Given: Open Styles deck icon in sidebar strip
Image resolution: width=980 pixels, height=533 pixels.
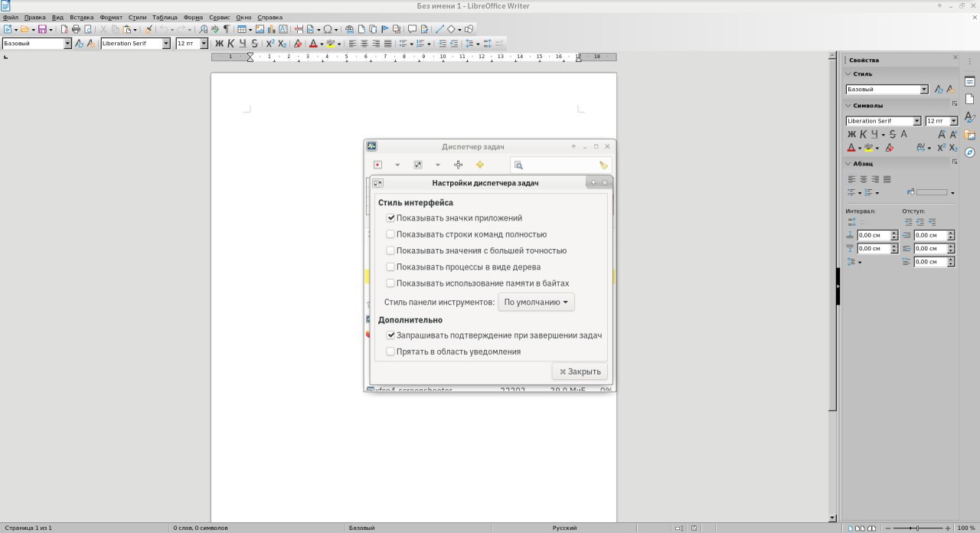Looking at the screenshot, I should (x=969, y=117).
